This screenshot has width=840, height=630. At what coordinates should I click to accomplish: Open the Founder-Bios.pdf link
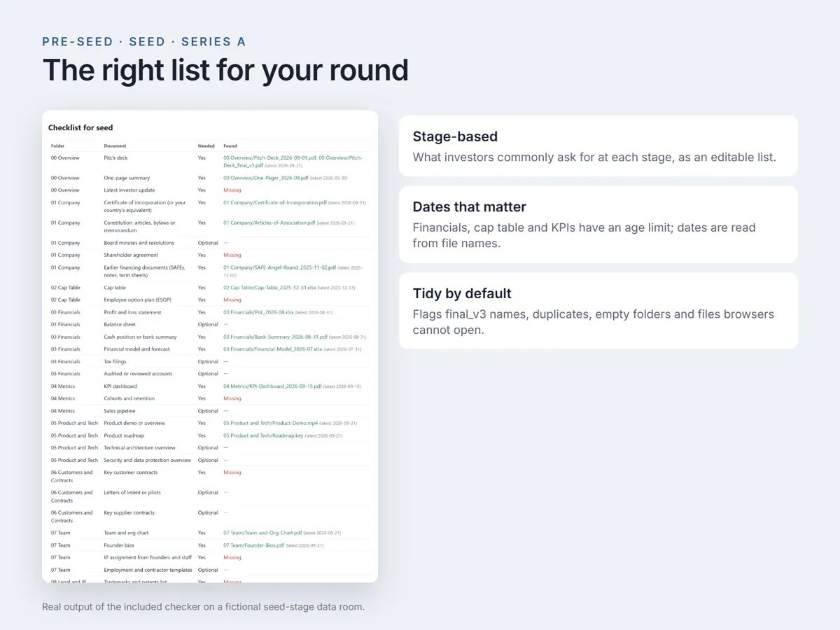254,545
